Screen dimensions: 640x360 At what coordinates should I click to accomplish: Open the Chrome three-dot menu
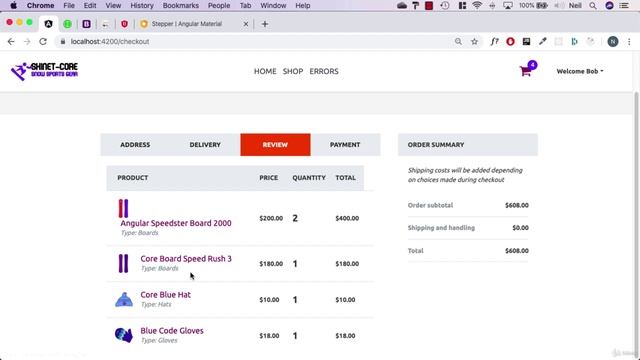[x=629, y=42]
